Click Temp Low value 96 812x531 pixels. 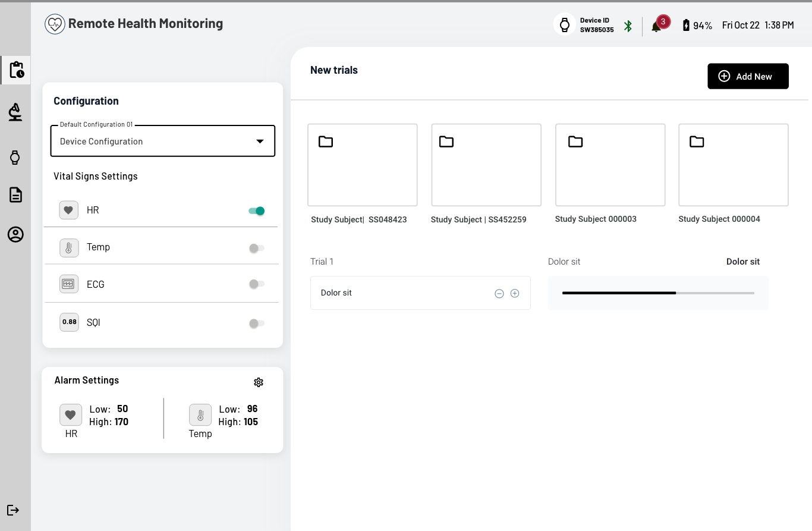(x=252, y=409)
